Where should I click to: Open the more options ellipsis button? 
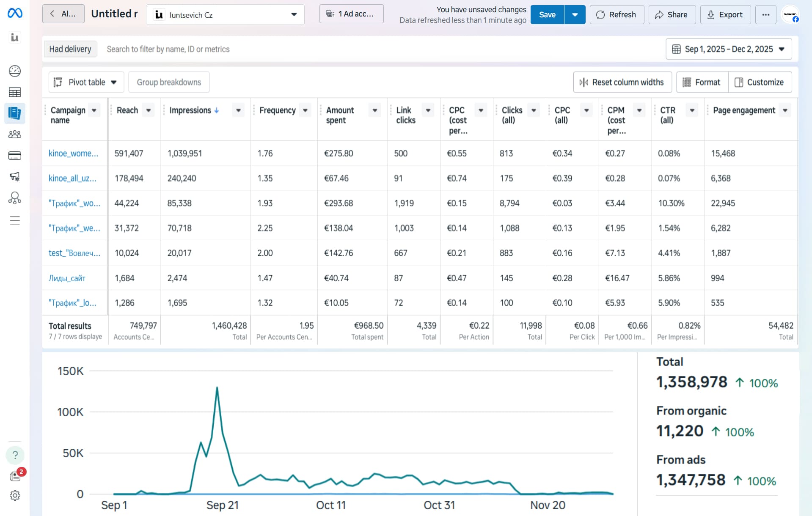(765, 15)
